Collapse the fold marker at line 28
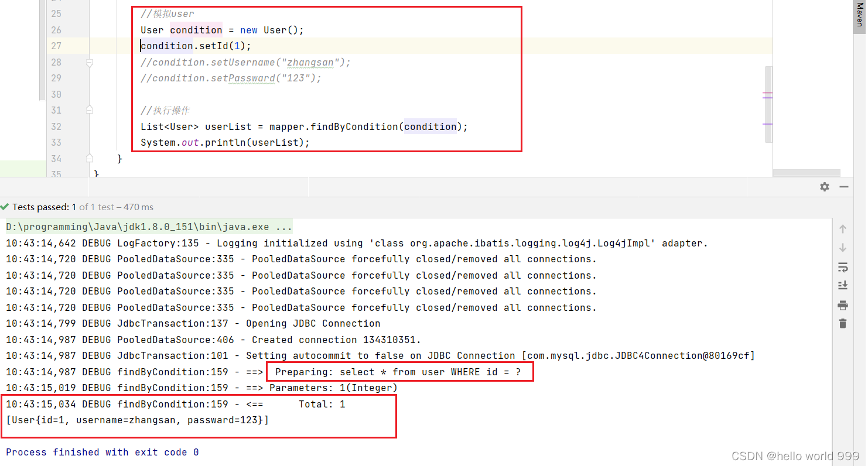The height and width of the screenshot is (466, 868). point(90,63)
